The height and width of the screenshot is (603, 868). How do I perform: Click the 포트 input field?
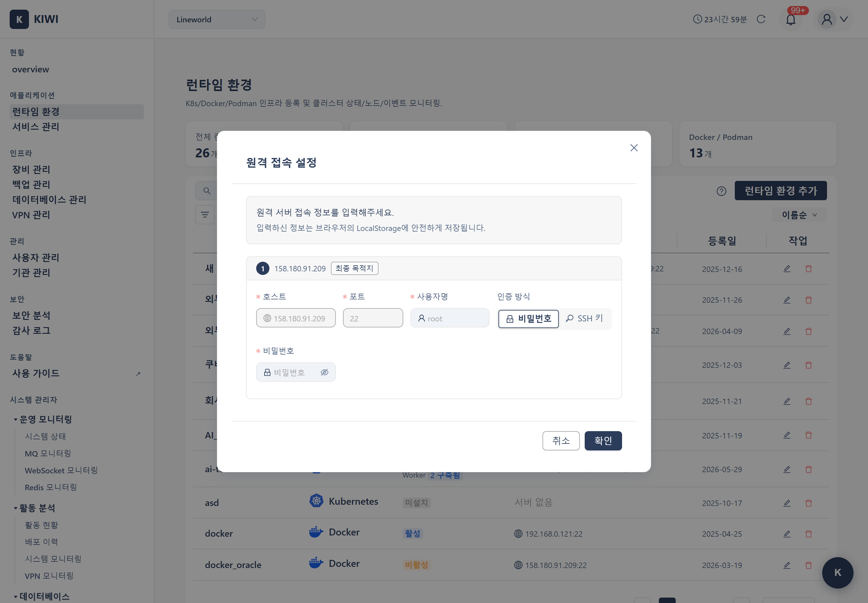click(373, 318)
